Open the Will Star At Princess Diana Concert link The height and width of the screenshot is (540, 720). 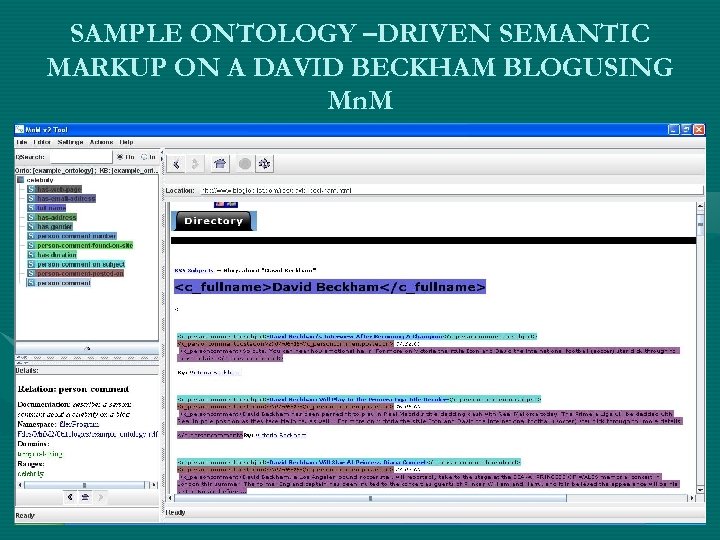tap(349, 462)
